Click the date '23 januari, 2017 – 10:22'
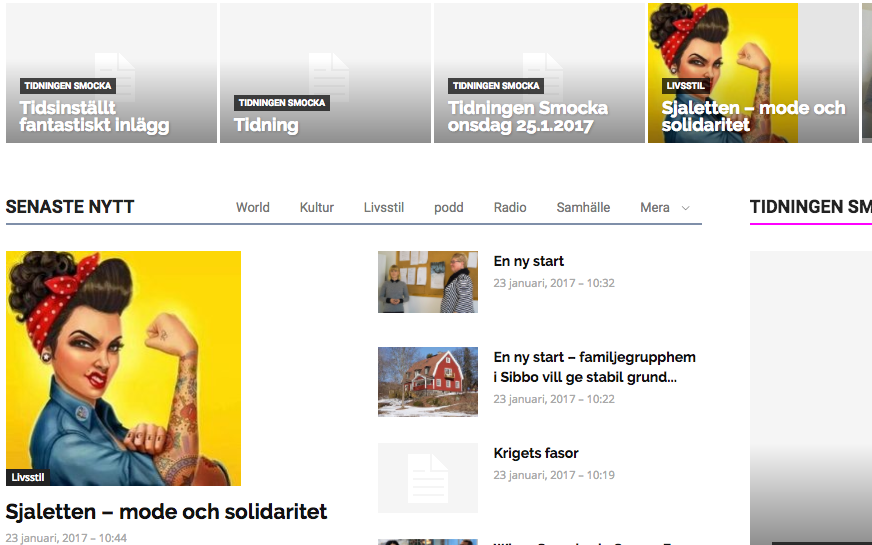Viewport: 872px width, 545px height. pos(554,399)
